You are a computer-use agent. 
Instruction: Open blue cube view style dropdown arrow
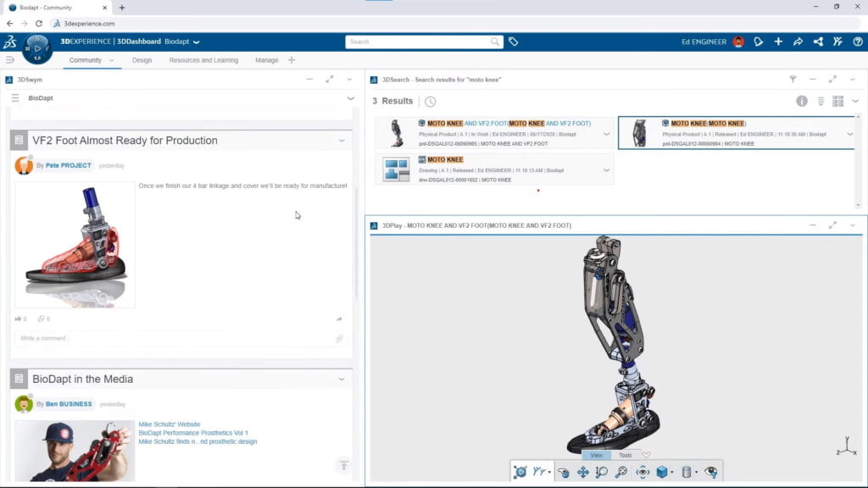673,472
